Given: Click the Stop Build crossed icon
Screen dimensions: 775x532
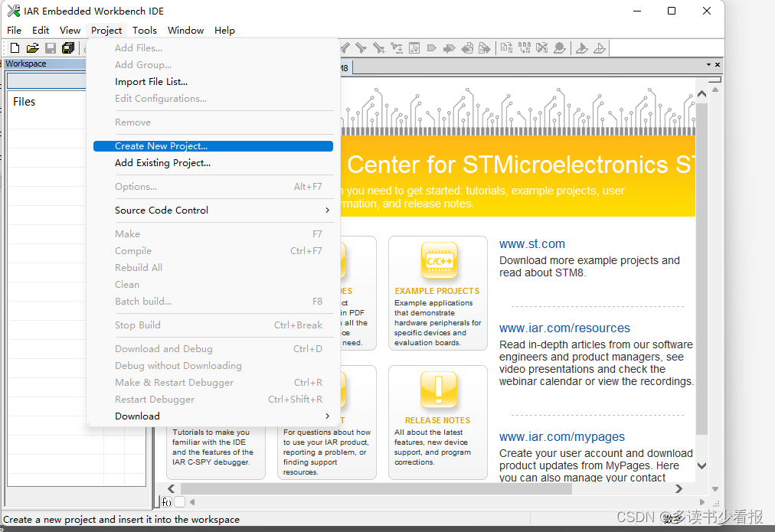Looking at the screenshot, I should [x=541, y=48].
